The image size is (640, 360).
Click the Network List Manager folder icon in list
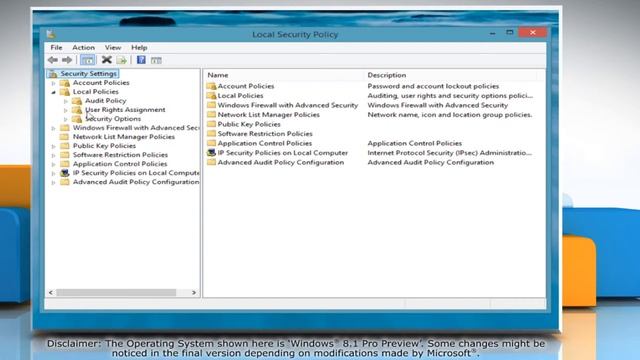coord(211,115)
